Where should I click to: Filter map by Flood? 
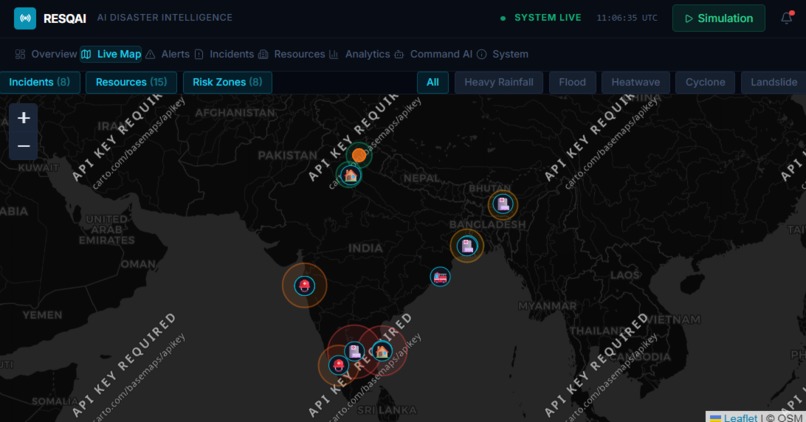[x=572, y=82]
